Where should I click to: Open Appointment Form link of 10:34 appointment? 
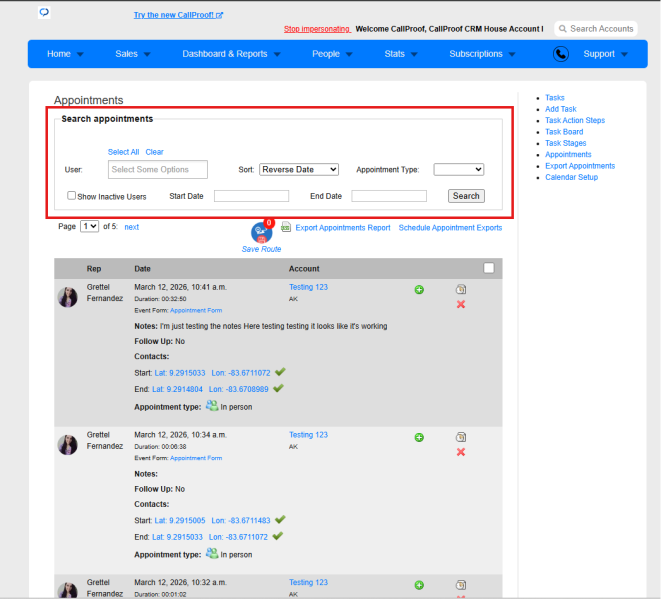coord(196,458)
